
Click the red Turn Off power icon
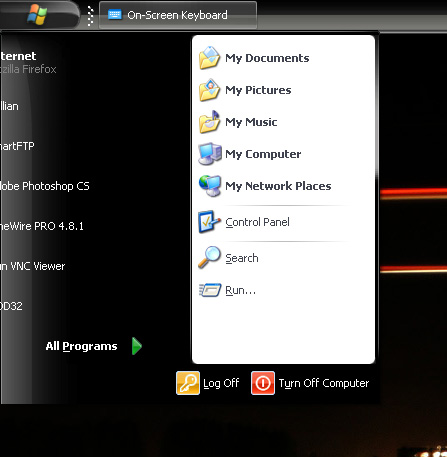pyautogui.click(x=263, y=383)
